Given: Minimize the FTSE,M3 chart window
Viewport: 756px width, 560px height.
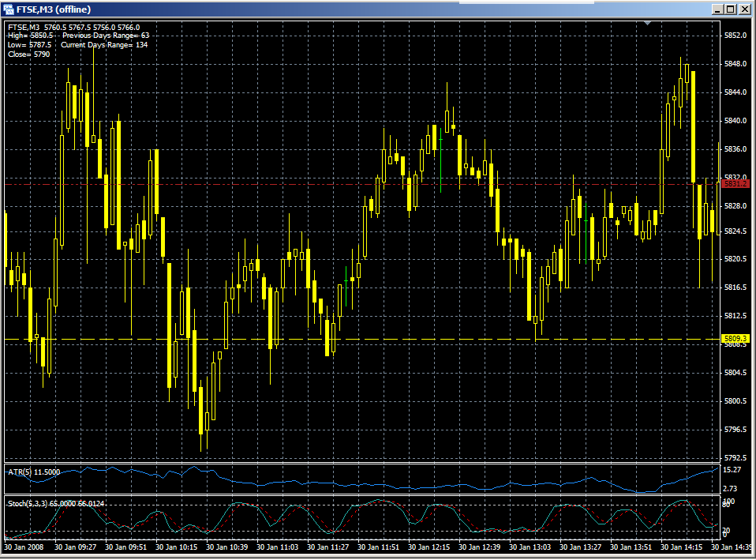Looking at the screenshot, I should pyautogui.click(x=717, y=9).
